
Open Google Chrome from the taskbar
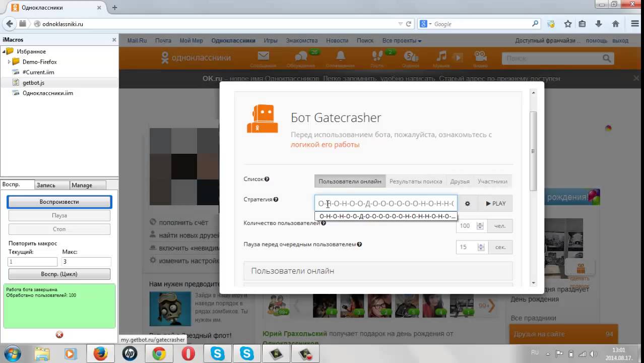pyautogui.click(x=159, y=354)
